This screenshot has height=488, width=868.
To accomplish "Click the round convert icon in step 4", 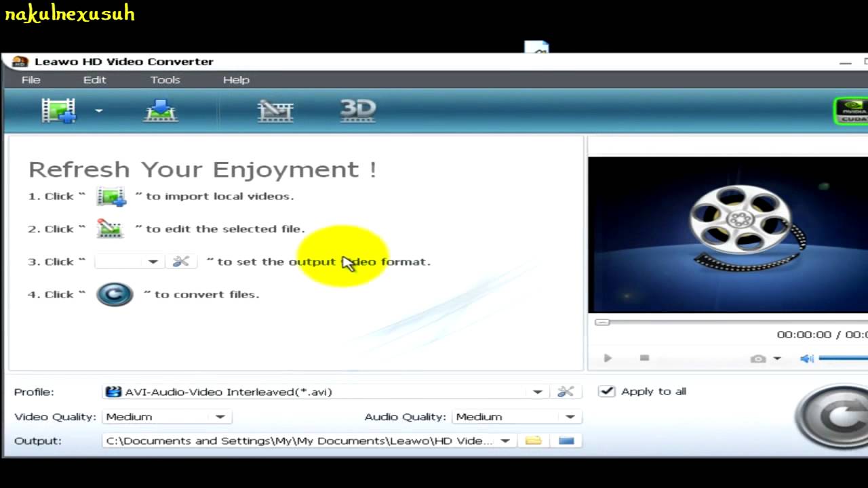I will pos(115,294).
